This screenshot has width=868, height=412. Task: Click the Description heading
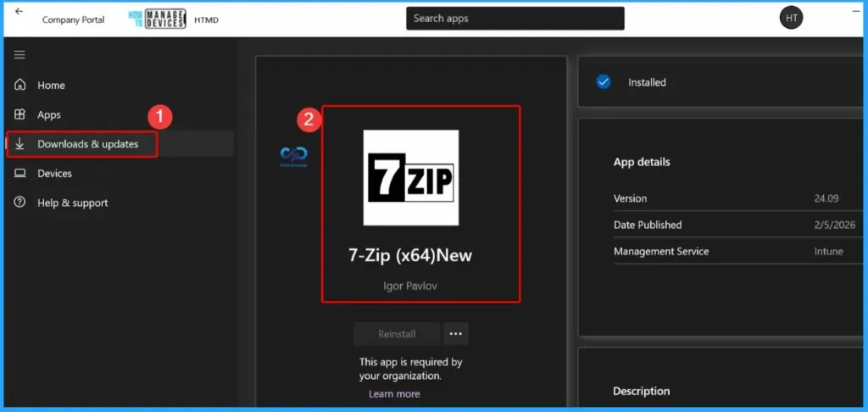[641, 391]
